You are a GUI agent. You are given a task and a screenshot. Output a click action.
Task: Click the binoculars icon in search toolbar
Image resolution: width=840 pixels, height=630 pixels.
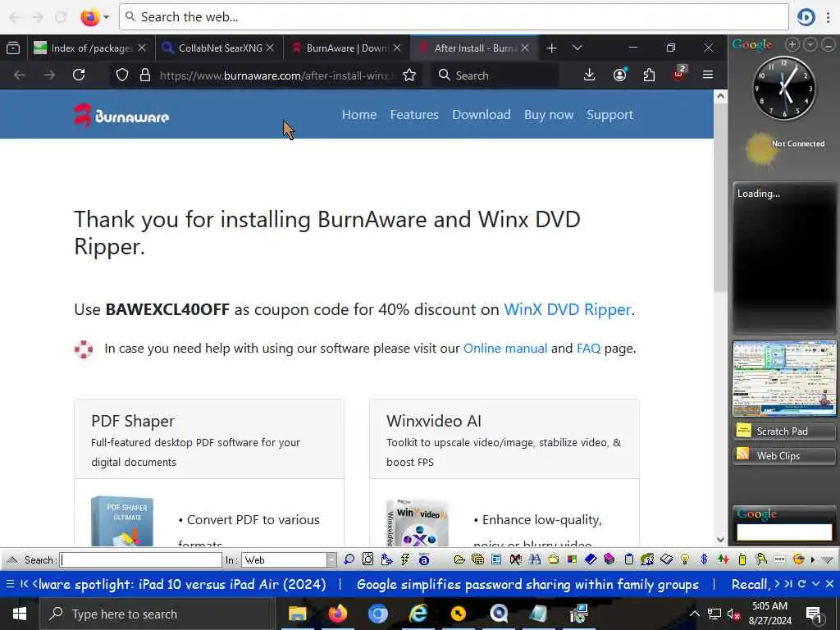(534, 559)
